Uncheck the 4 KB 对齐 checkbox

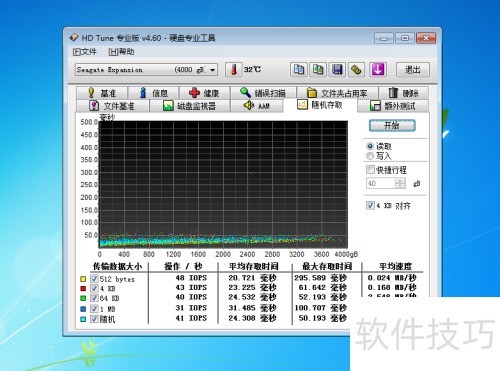click(x=370, y=205)
